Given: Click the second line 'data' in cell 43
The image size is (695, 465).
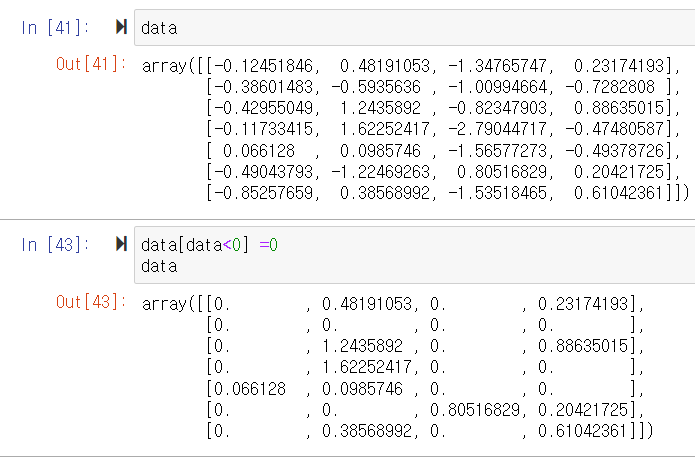Looking at the screenshot, I should click(x=159, y=266).
